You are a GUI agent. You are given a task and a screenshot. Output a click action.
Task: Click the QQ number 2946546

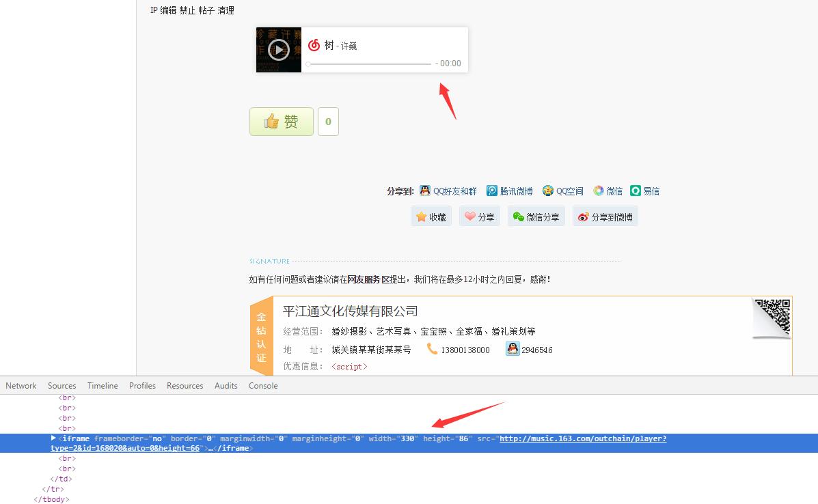coord(537,350)
